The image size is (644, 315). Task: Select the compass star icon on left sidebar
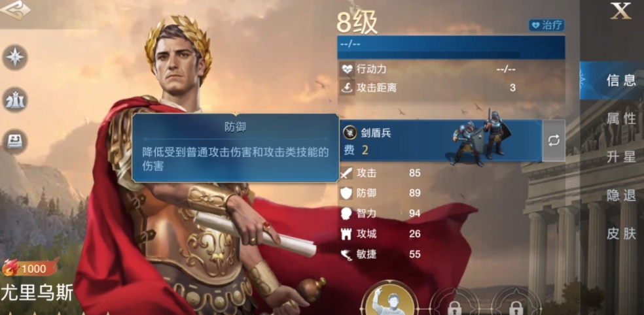pyautogui.click(x=15, y=58)
